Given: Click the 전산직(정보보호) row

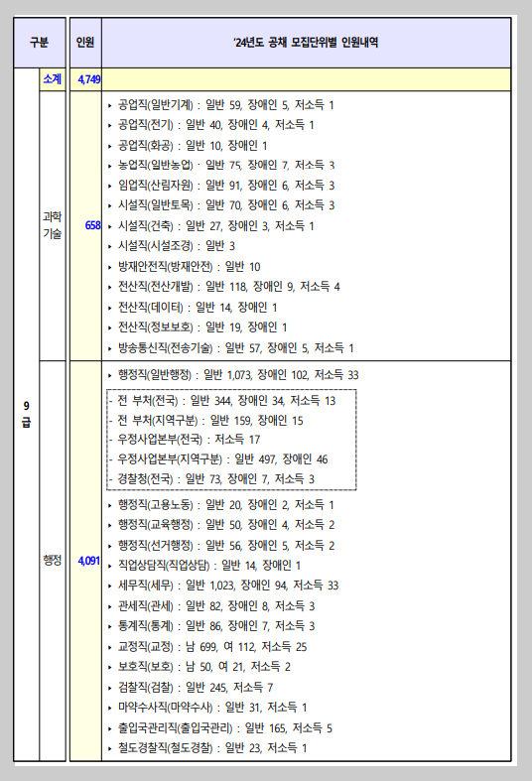Looking at the screenshot, I should click(198, 327).
